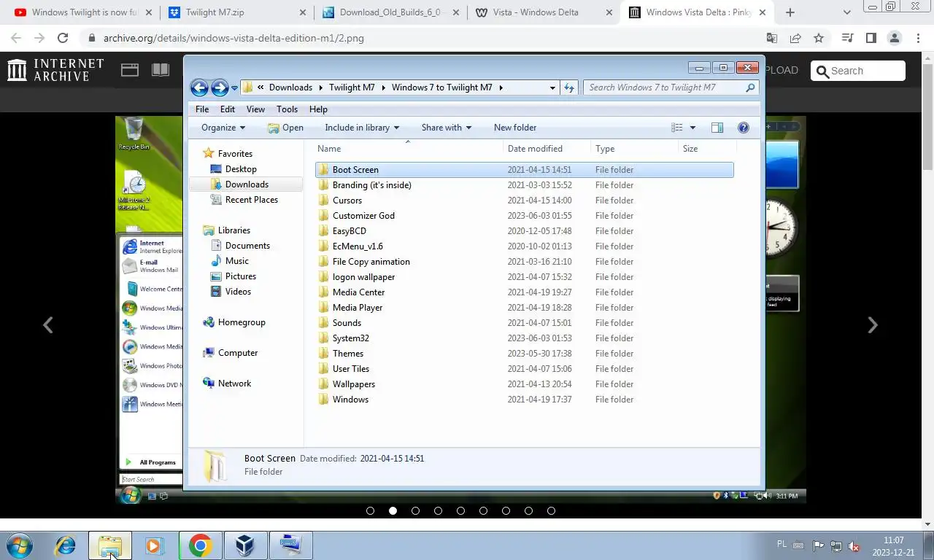Open Explorer recent pages dropdown arrow
This screenshot has width=934, height=560.
point(234,88)
